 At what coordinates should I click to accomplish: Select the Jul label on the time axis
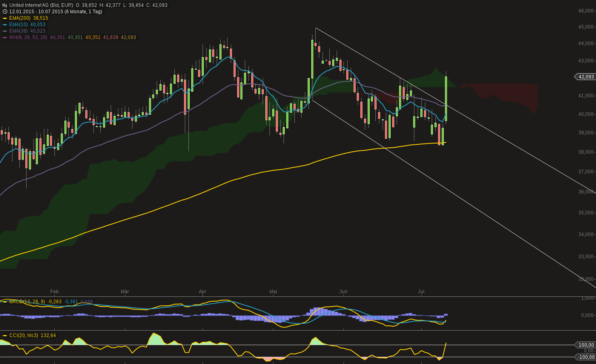(x=421, y=292)
